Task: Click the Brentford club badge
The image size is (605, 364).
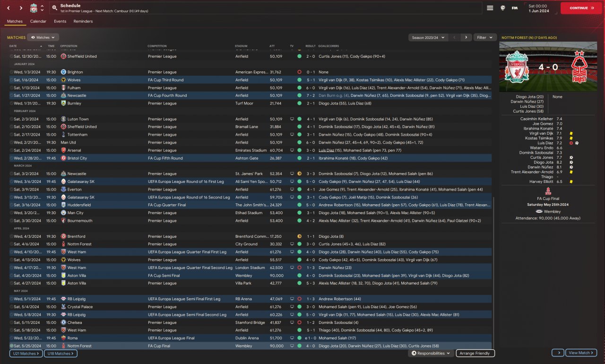Action: coord(63,236)
